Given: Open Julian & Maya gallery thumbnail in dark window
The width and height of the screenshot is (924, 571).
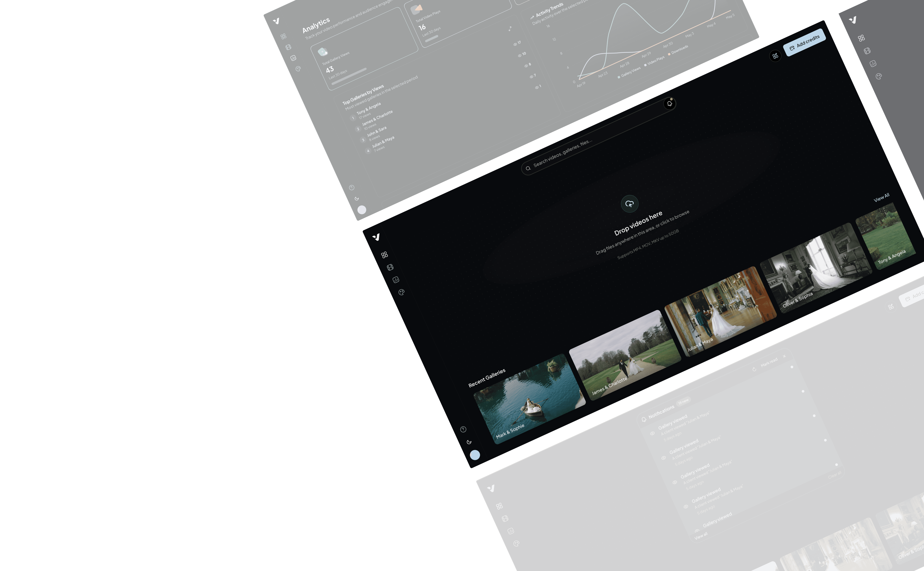Looking at the screenshot, I should [x=721, y=312].
